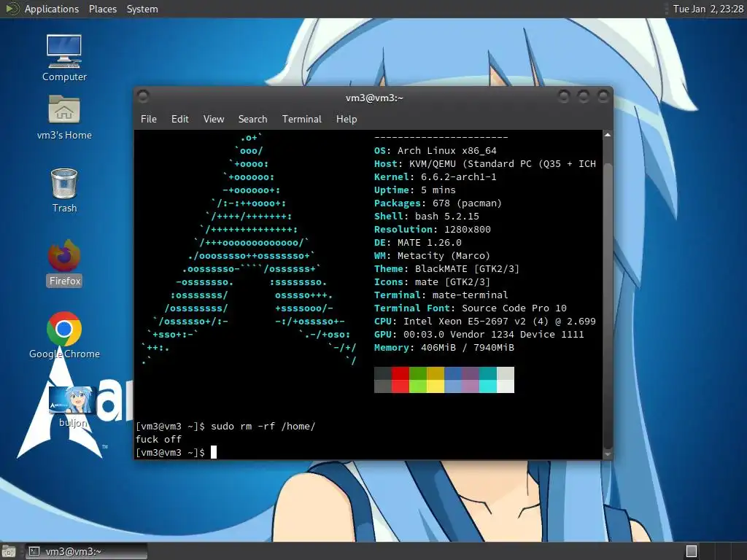The width and height of the screenshot is (747, 560).
Task: Close the vm3@vm3 terminal window
Action: coord(603,97)
